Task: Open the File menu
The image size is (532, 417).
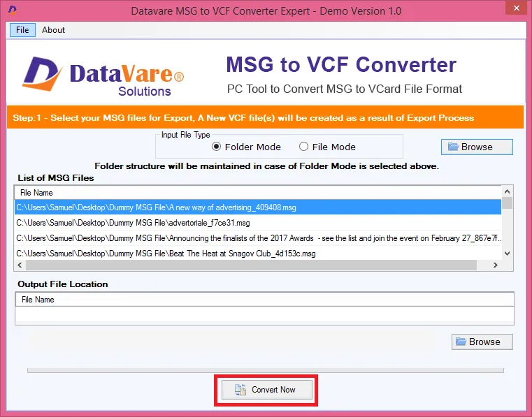Action: coord(22,30)
